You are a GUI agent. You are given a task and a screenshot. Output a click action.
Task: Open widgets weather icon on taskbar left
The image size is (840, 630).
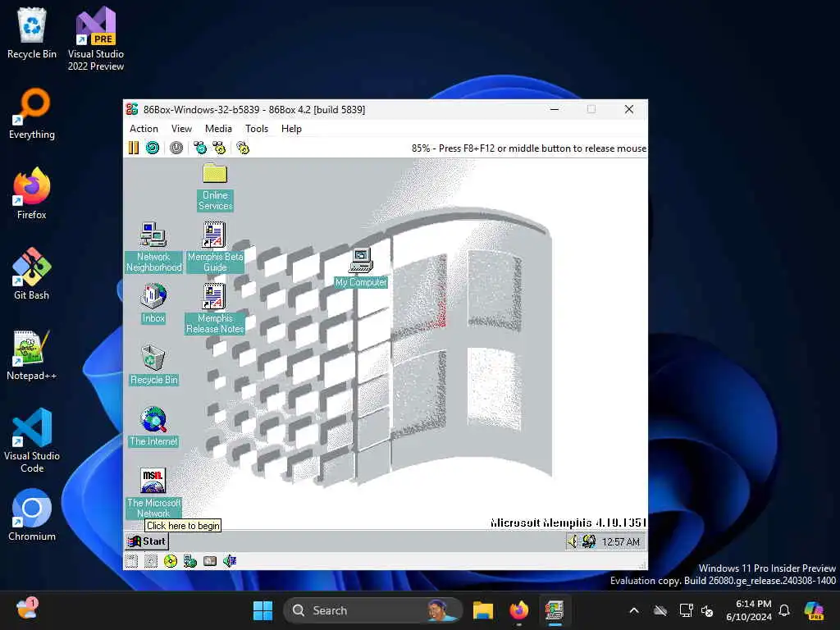click(x=27, y=609)
